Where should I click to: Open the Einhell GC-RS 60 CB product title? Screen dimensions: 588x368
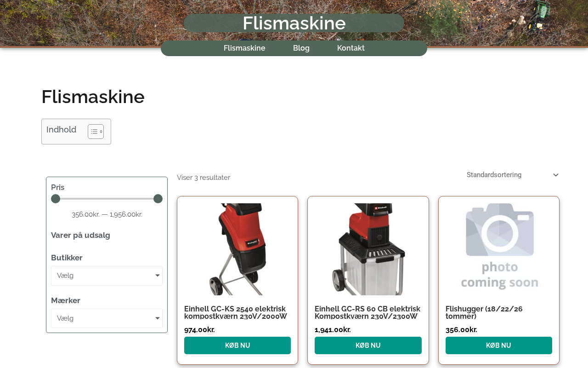(x=367, y=312)
